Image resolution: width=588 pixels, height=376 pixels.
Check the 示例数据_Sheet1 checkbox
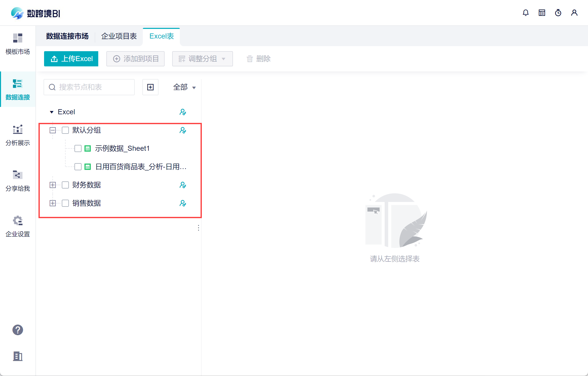click(78, 148)
